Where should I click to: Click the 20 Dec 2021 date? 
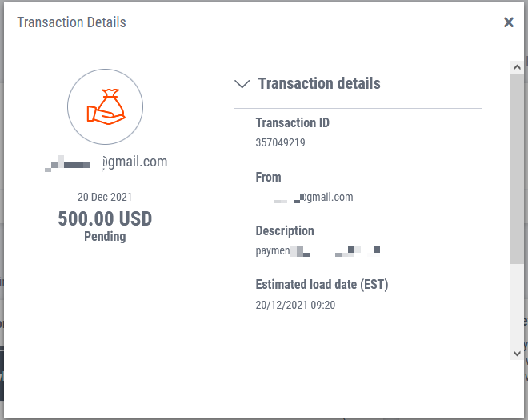coord(105,197)
